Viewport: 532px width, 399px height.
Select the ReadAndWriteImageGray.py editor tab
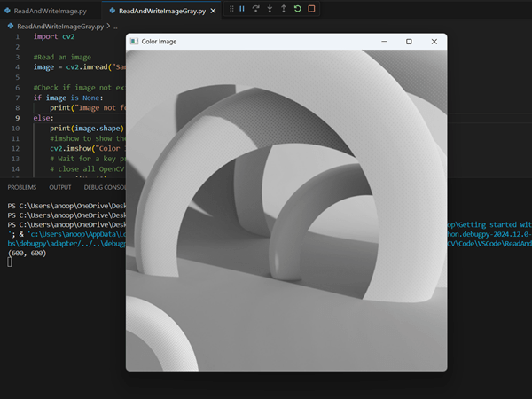click(x=161, y=11)
